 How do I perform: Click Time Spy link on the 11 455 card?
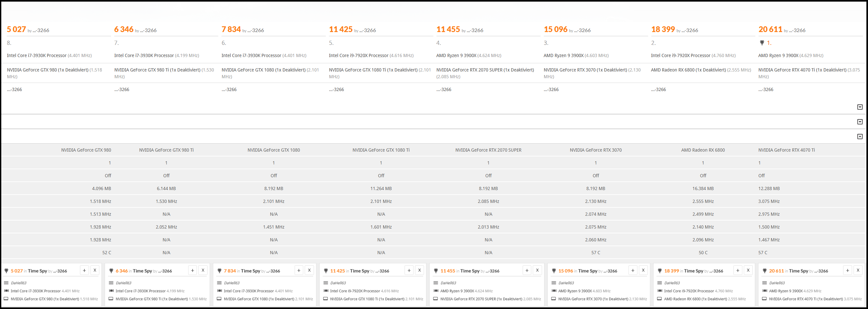[x=470, y=271]
